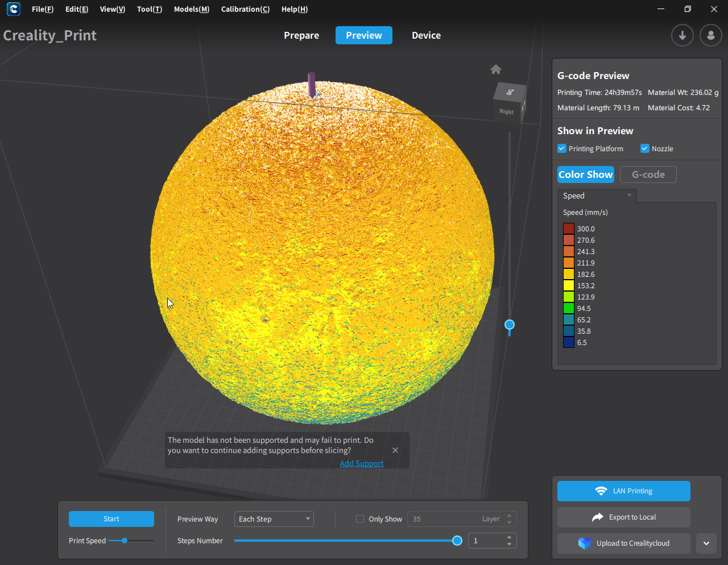Image resolution: width=728 pixels, height=565 pixels.
Task: Click the vertical layer slider handle
Action: (510, 325)
